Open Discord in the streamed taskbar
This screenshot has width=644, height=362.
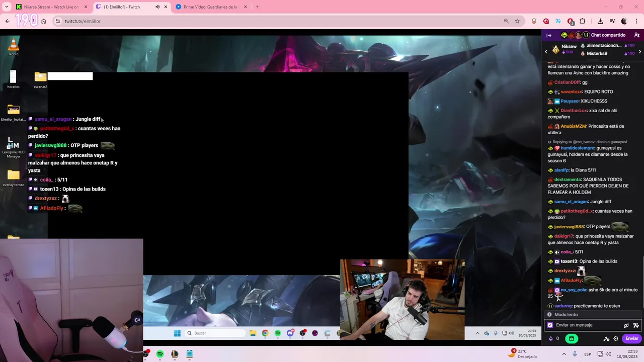pos(290,333)
